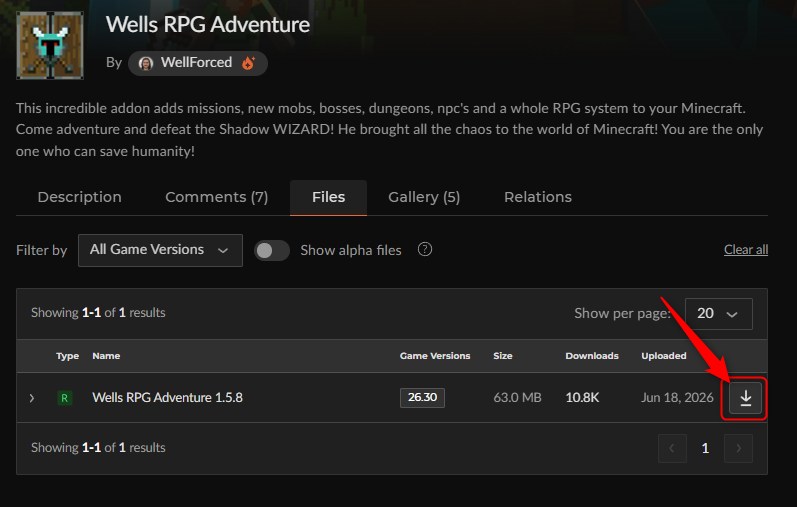Click the Name column header
This screenshot has height=507, width=797.
click(x=106, y=356)
